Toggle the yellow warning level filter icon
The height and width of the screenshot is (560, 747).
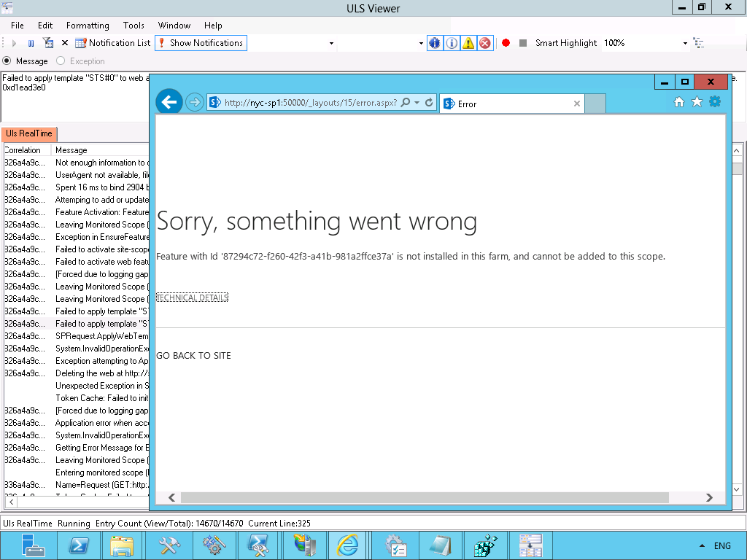coord(468,43)
